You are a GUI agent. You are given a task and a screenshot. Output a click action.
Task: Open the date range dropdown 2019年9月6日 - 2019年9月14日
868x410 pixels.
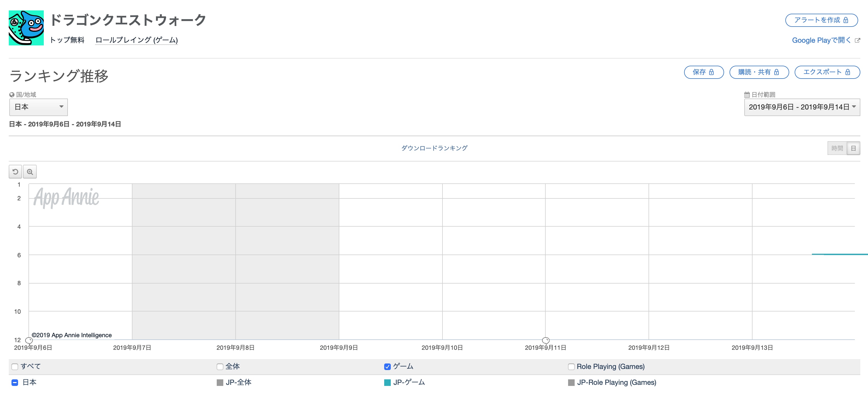click(802, 107)
